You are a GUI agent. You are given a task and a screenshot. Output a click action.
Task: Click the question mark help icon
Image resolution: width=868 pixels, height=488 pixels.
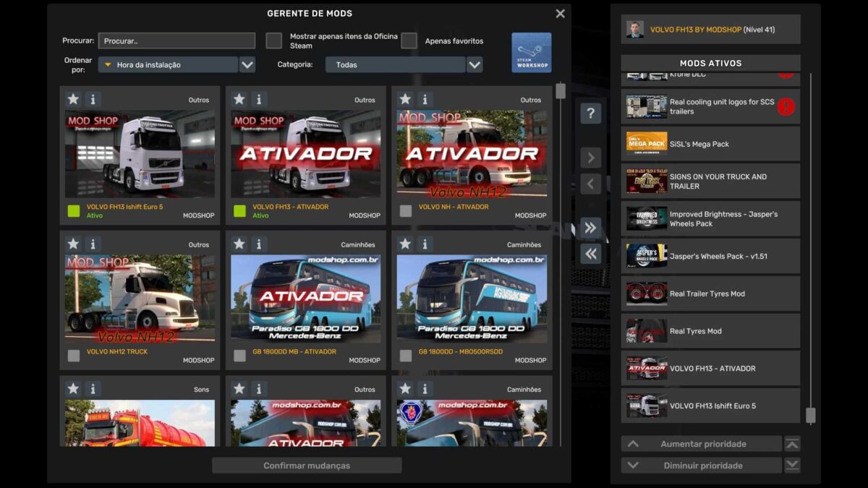tap(590, 114)
